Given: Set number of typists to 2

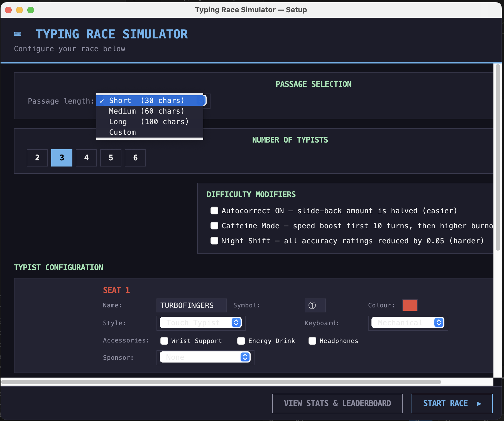Looking at the screenshot, I should (37, 158).
